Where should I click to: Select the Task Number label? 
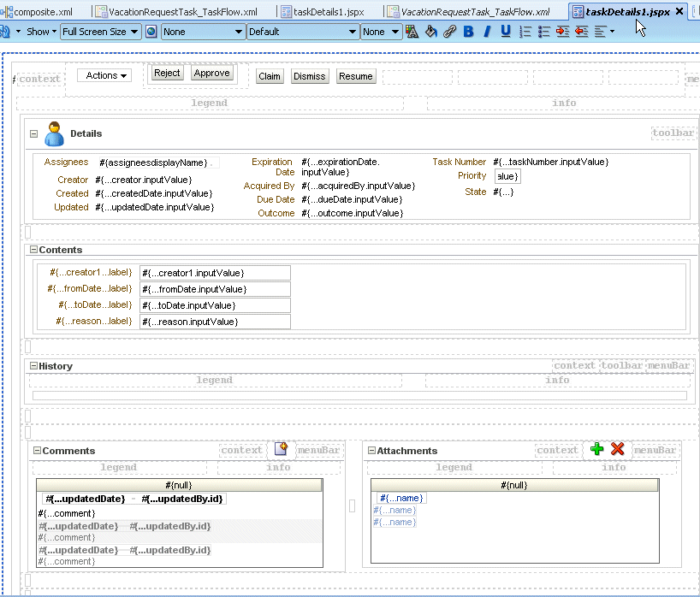coord(459,162)
